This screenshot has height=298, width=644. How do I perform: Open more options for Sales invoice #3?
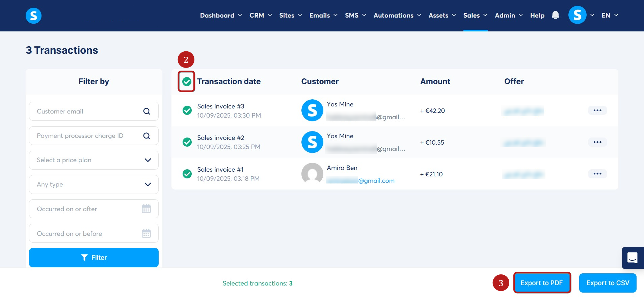coord(597,110)
